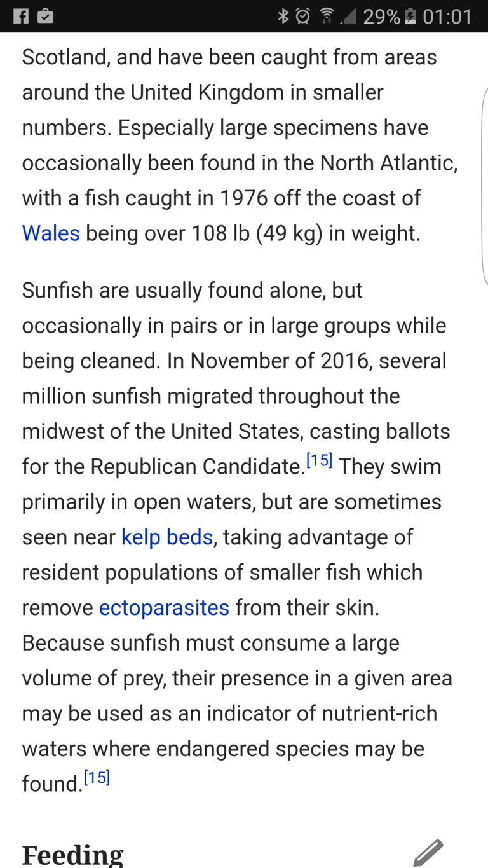Tap the 01:01 clock in status bar
This screenshot has width=488, height=868.
[x=447, y=16]
